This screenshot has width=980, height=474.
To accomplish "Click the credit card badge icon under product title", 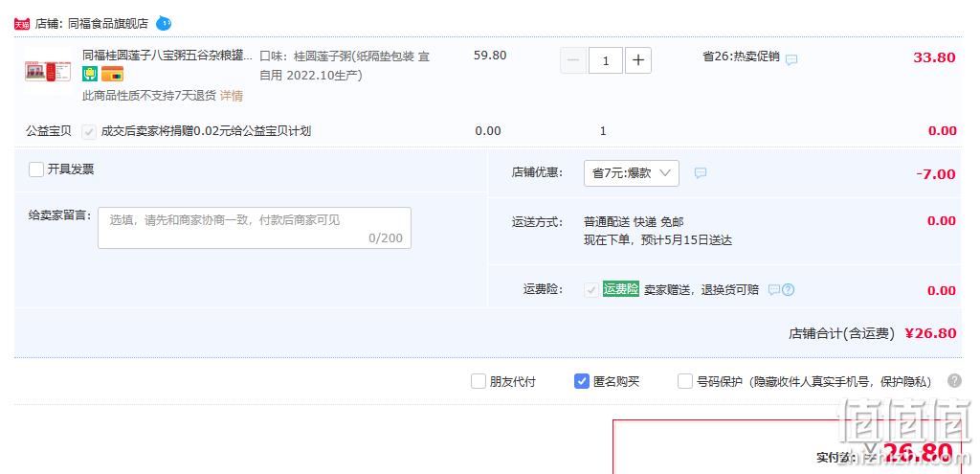I will 113,74.
